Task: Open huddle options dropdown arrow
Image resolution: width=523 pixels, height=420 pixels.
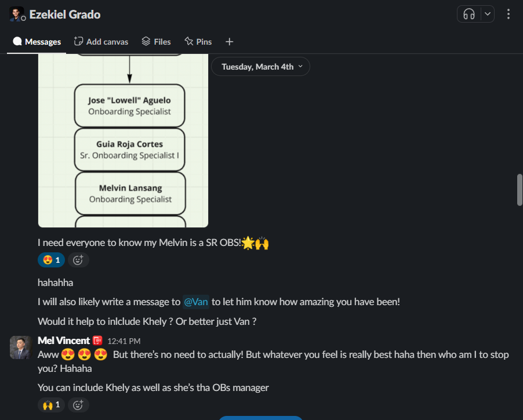Action: (487, 14)
